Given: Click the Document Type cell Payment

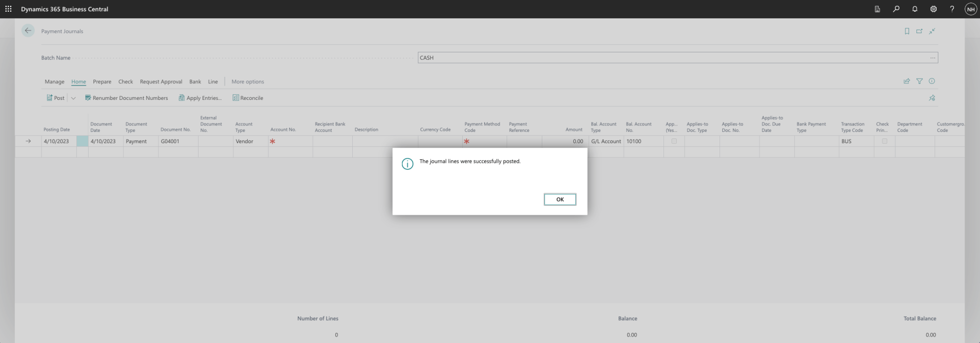Looking at the screenshot, I should pyautogui.click(x=140, y=141).
